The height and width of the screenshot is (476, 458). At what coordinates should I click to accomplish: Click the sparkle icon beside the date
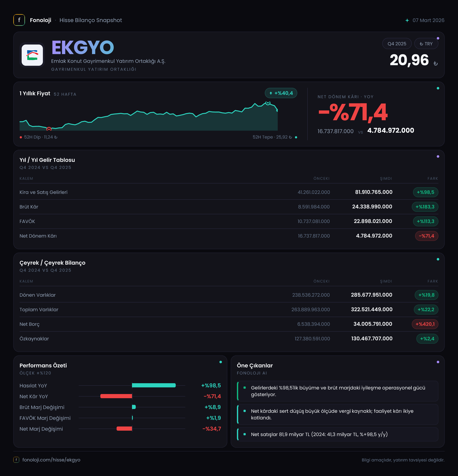407,20
